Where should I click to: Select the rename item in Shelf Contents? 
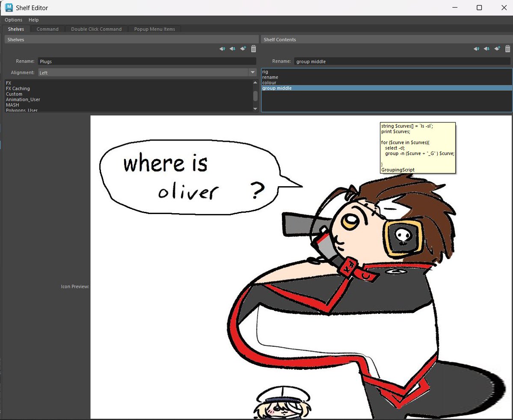click(x=387, y=77)
